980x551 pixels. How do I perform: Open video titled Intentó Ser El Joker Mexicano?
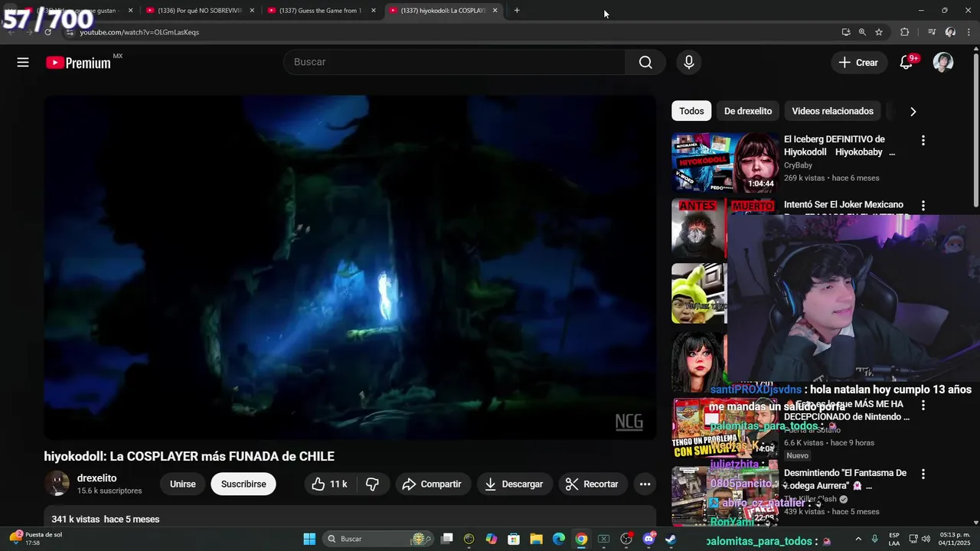point(844,205)
